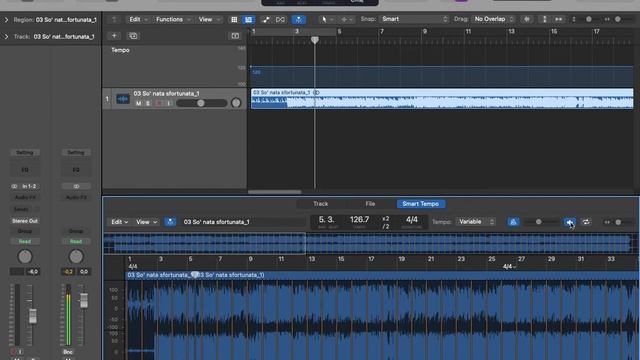Image resolution: width=640 pixels, height=360 pixels.
Task: Click the 4/4 signature display
Action: click(411, 220)
